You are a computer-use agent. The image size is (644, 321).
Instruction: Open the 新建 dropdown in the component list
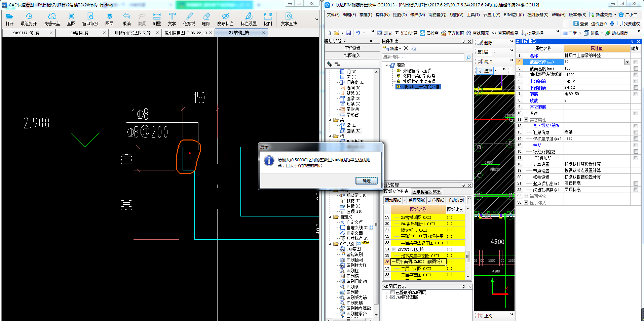coord(400,49)
